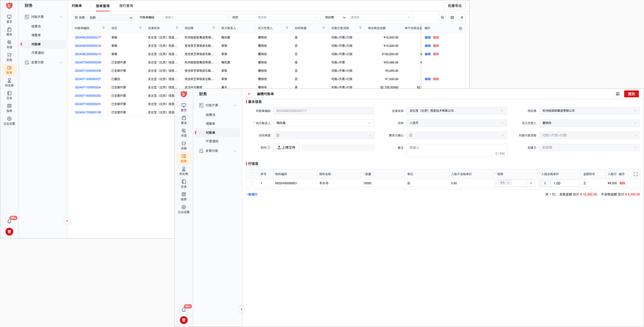Click +新增行 link
Image resolution: width=644 pixels, height=327 pixels.
tap(252, 195)
